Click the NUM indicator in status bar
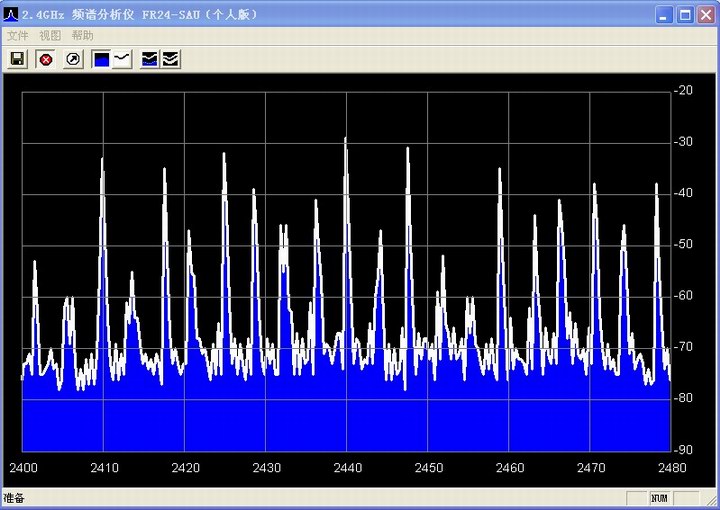Viewport: 720px width, 510px height. [659, 498]
